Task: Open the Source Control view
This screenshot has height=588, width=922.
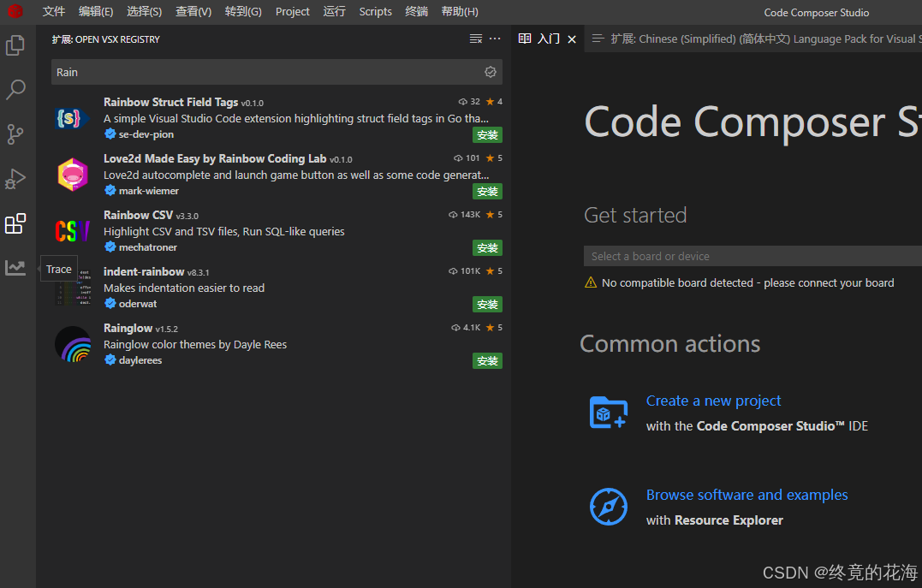Action: point(15,134)
